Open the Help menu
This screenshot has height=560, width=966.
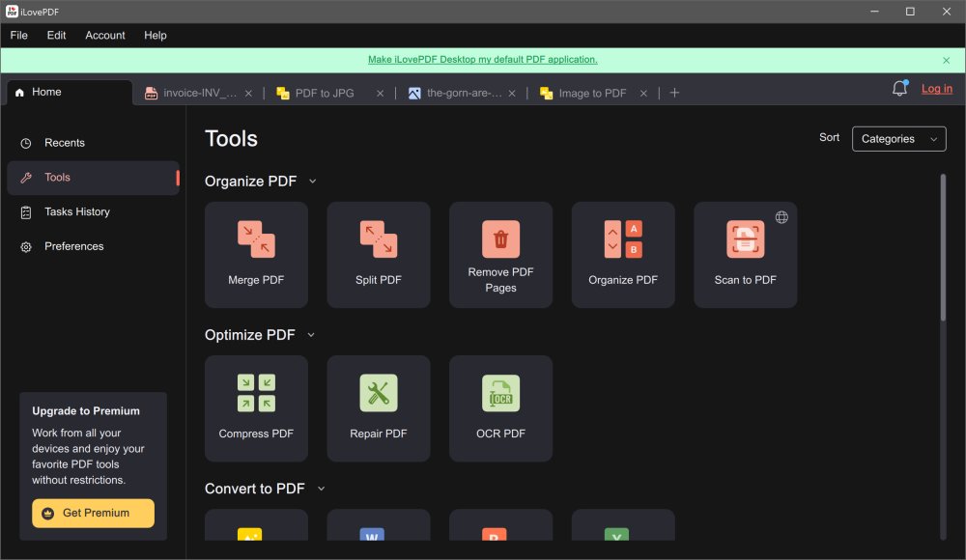(x=156, y=35)
